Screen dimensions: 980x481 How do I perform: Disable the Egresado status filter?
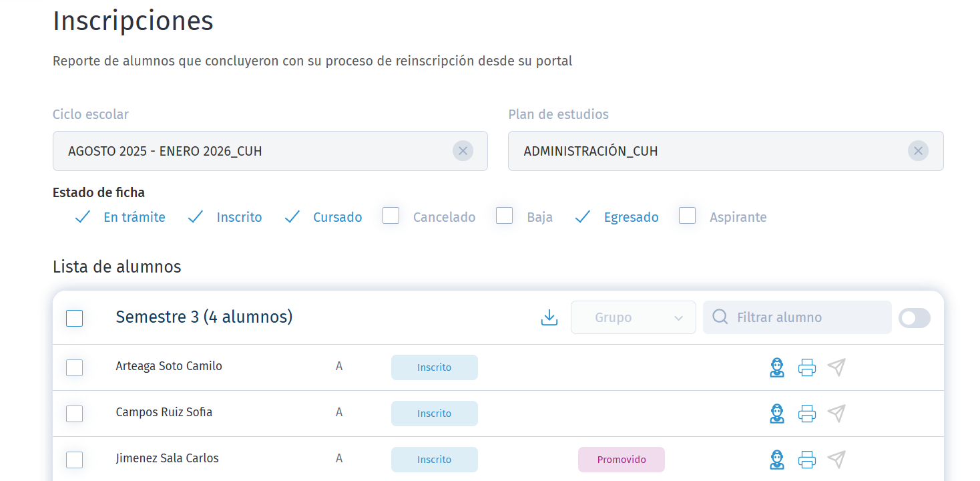(x=581, y=216)
